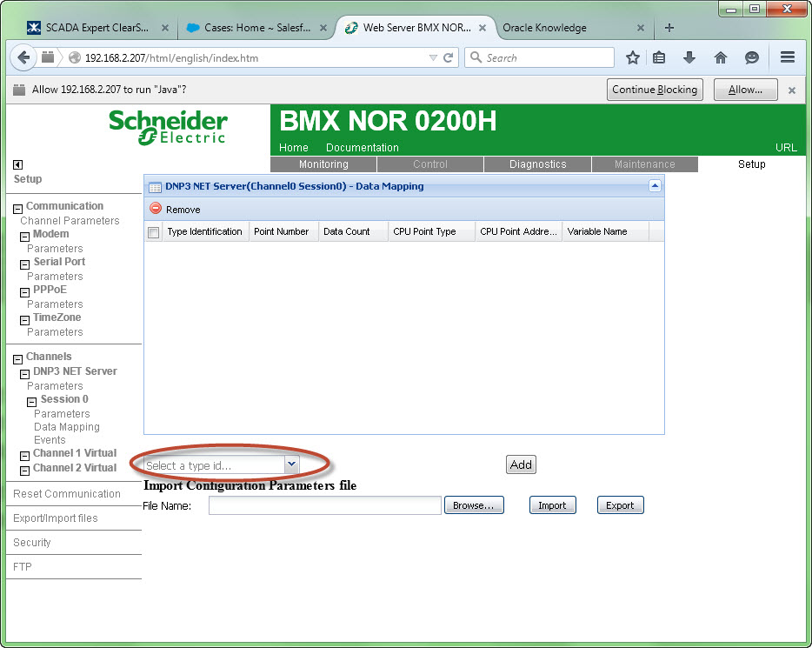The image size is (812, 648).
Task: Tick the select-all checkbox in table header
Action: (153, 232)
